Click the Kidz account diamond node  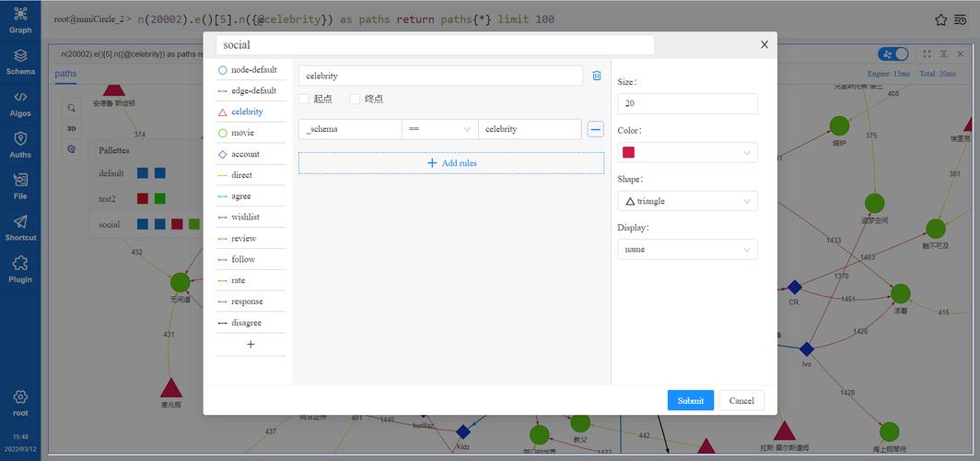[x=462, y=431]
